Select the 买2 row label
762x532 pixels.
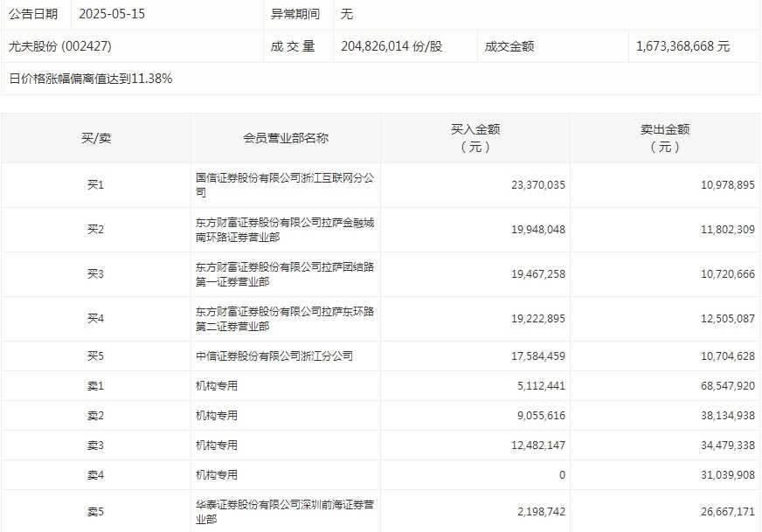(x=96, y=230)
